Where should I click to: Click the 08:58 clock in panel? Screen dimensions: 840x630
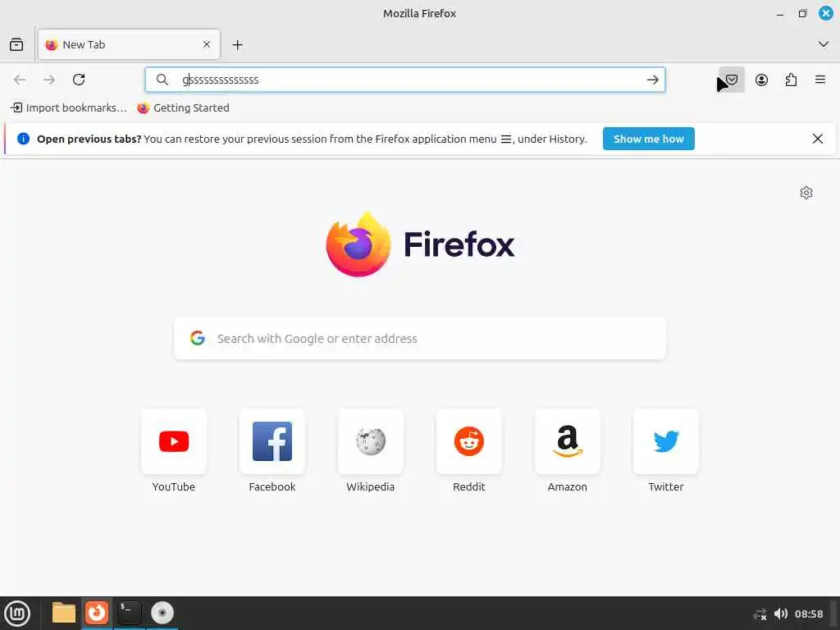808,614
